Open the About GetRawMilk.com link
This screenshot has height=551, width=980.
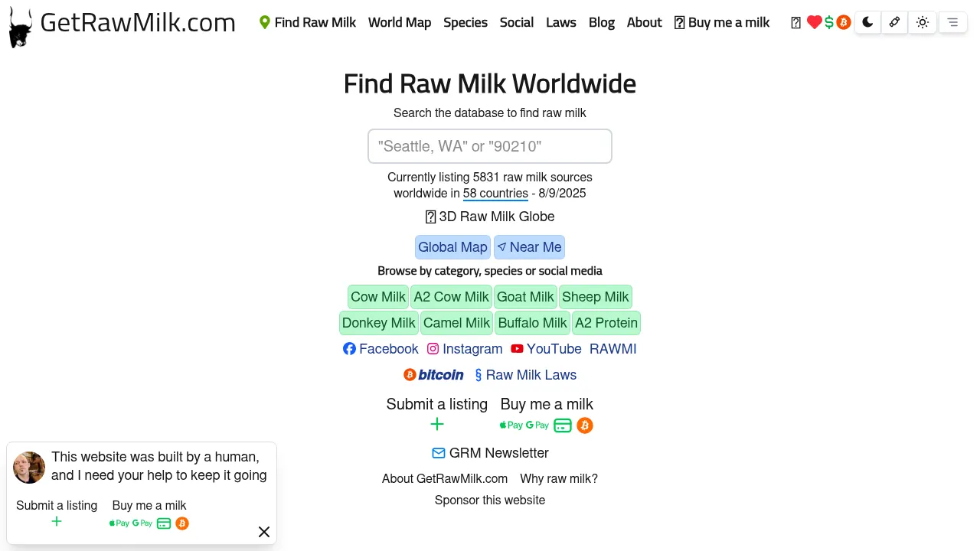[x=445, y=478]
